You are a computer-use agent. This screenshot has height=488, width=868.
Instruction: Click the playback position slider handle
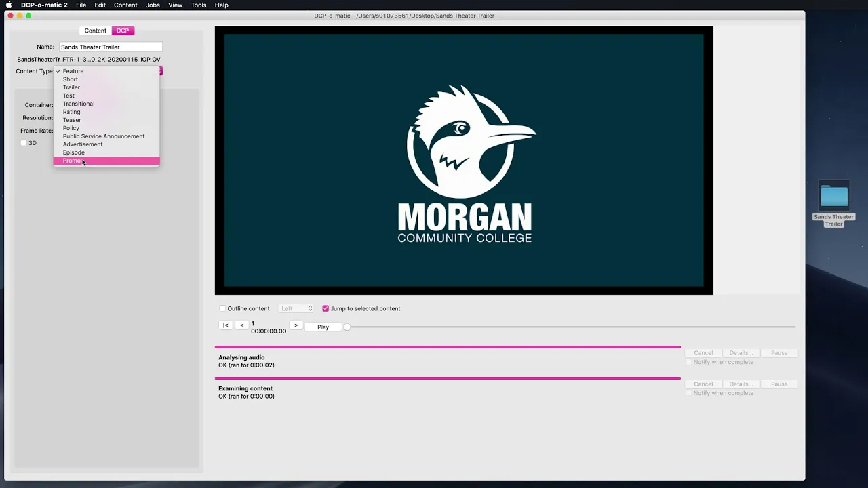pyautogui.click(x=347, y=327)
